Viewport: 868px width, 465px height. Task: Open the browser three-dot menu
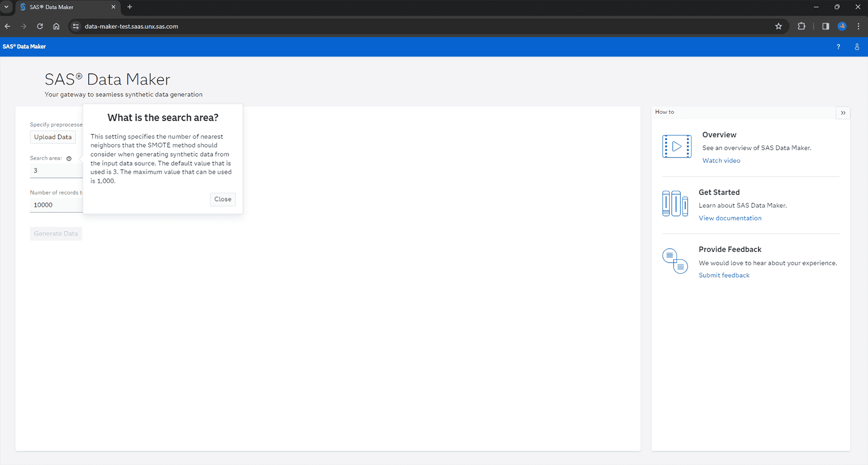(x=858, y=27)
